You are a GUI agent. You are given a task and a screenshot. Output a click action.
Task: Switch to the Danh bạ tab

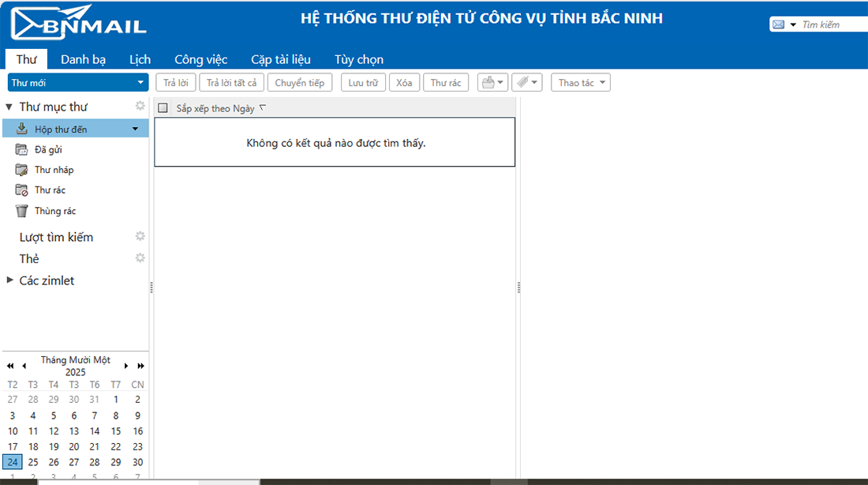(83, 59)
